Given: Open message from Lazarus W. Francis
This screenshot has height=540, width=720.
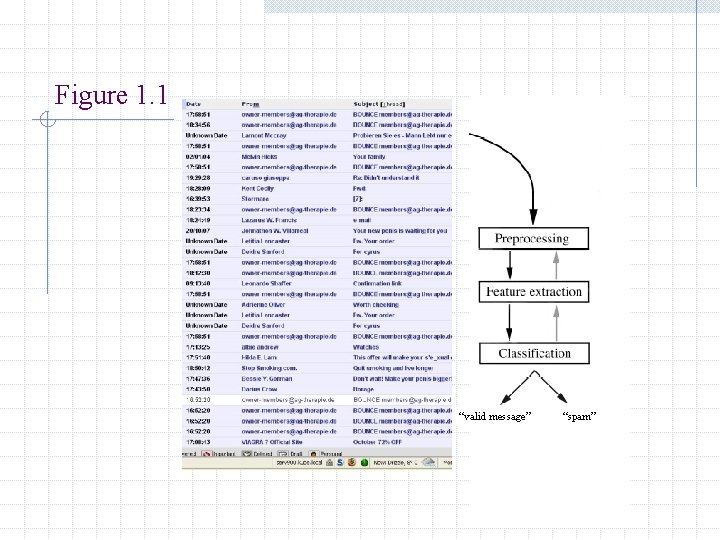Looking at the screenshot, I should pos(269,220).
